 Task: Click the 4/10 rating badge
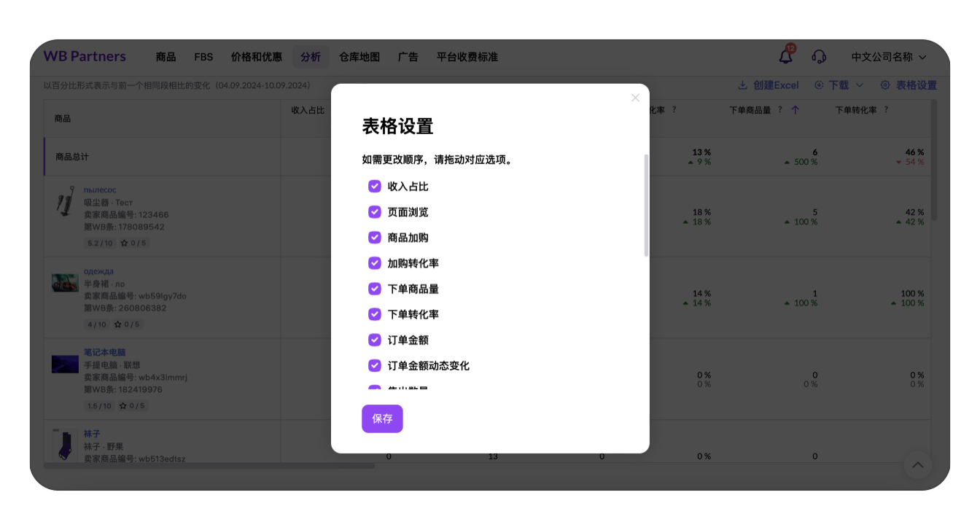tap(97, 324)
